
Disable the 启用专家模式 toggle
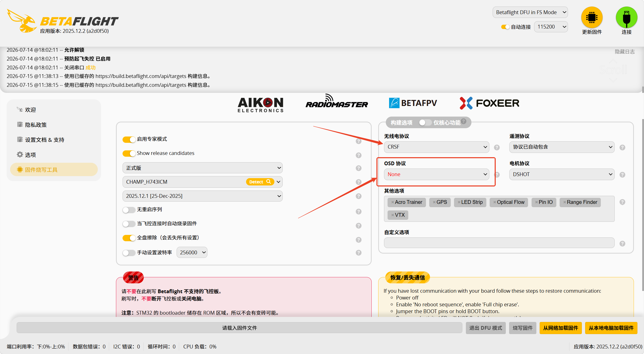129,139
